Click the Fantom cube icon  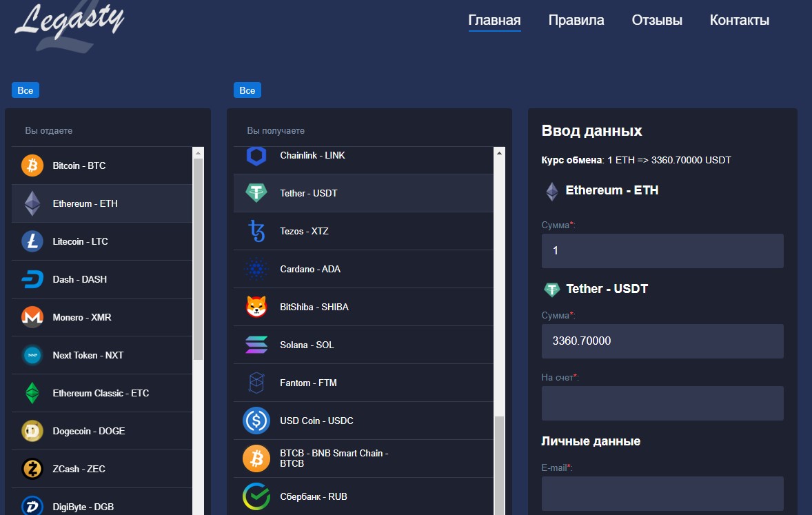tap(256, 383)
